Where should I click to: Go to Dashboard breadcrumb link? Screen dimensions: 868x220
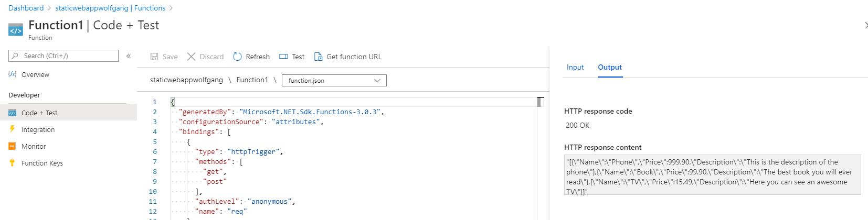pos(26,8)
